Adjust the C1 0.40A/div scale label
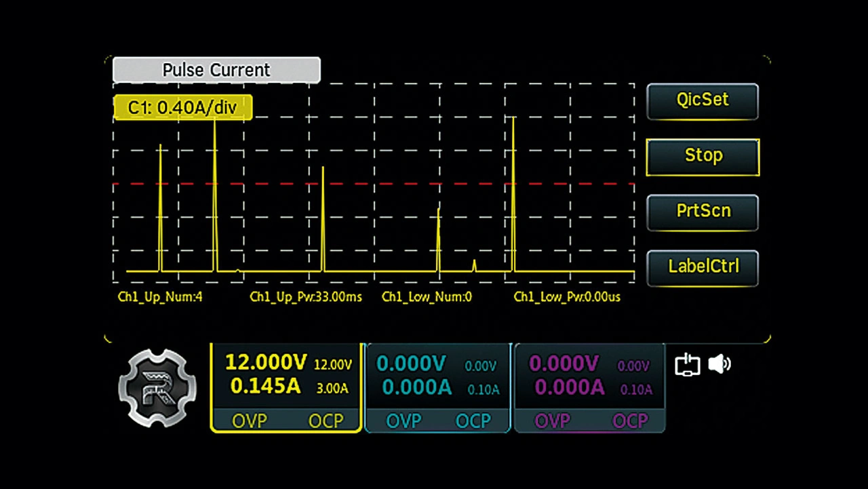 tap(182, 108)
